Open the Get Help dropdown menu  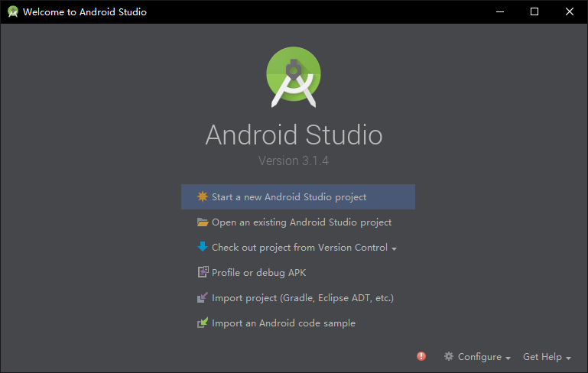(547, 356)
